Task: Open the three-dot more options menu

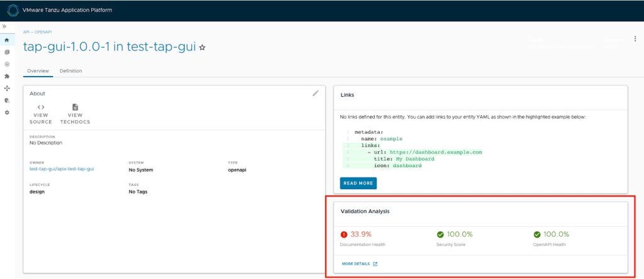Action: point(635,39)
